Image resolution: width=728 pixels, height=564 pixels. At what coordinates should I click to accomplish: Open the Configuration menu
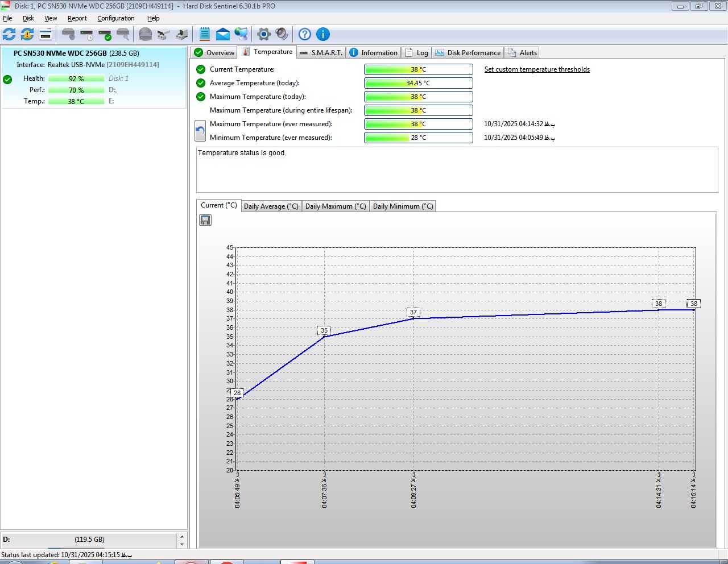115,18
